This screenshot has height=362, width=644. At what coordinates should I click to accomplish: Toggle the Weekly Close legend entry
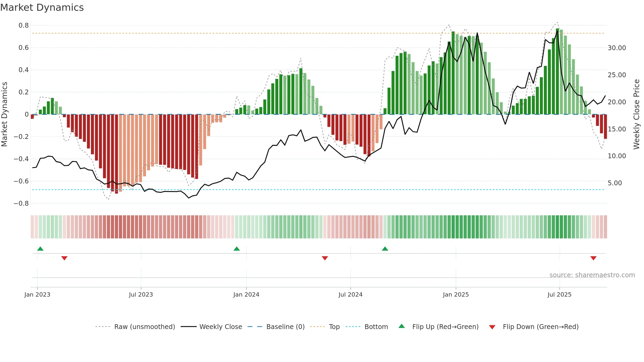(x=211, y=327)
